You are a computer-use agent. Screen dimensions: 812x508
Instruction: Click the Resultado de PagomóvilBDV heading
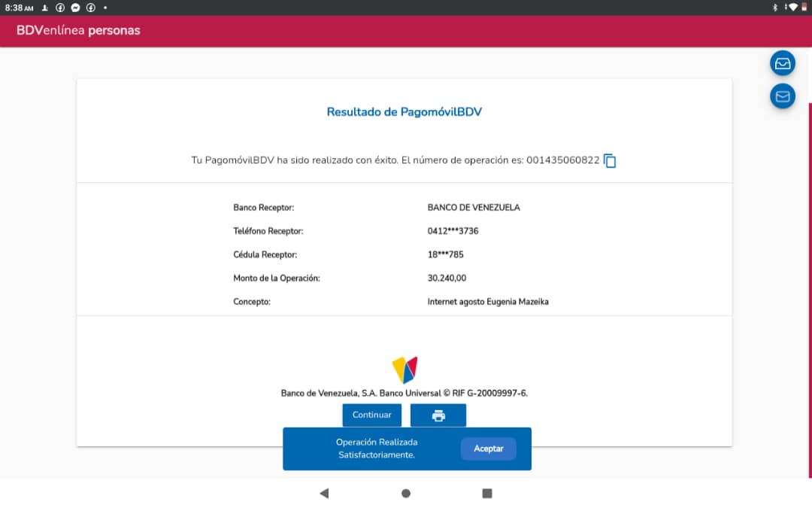tap(404, 112)
